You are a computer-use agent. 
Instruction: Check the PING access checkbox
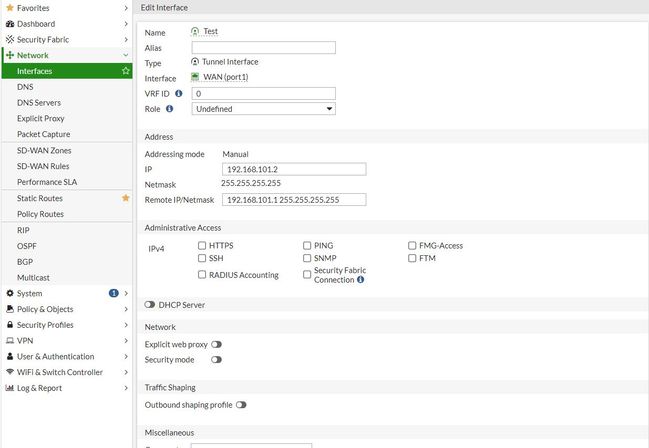[x=308, y=245]
